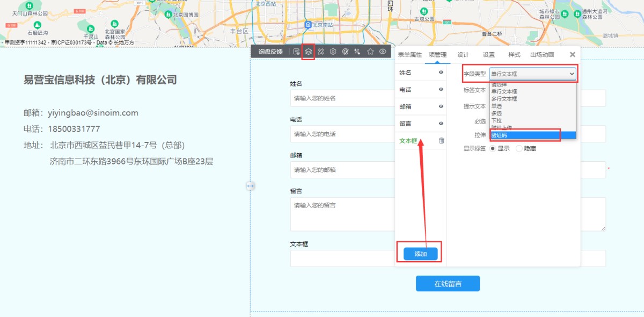Click the magic wand animation icon
This screenshot has height=317, width=644.
click(358, 52)
